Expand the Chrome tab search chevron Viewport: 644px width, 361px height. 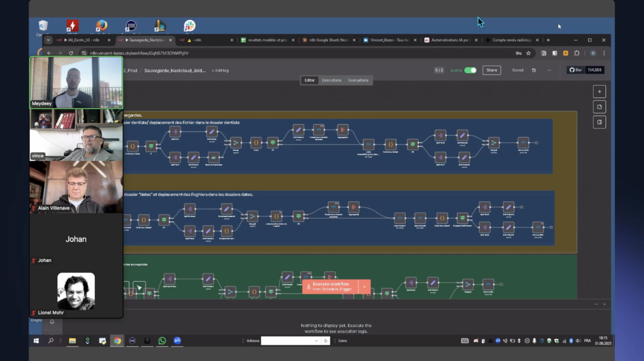tap(48, 40)
